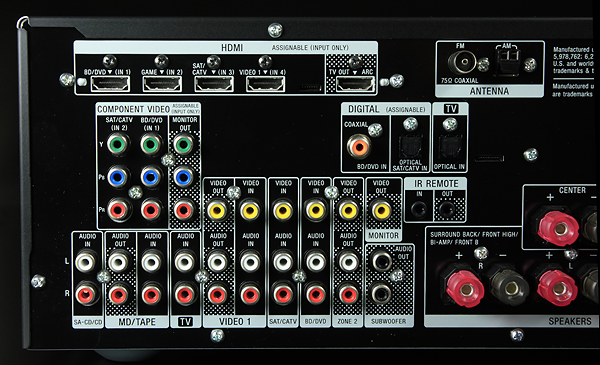Click the VIDEO 1 (IN 4) HDMI port
This screenshot has height=365, width=600.
tap(266, 84)
